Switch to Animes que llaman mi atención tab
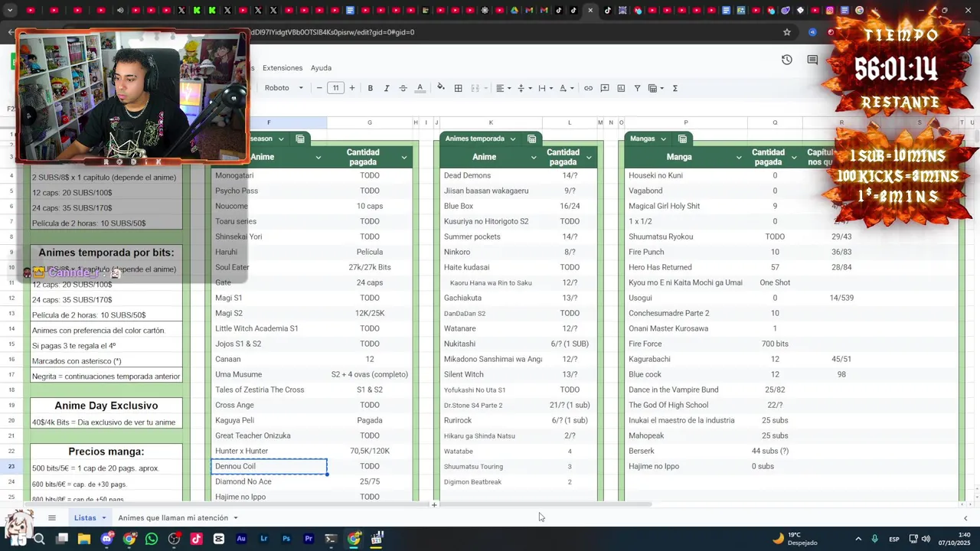Image resolution: width=980 pixels, height=551 pixels. pyautogui.click(x=173, y=518)
